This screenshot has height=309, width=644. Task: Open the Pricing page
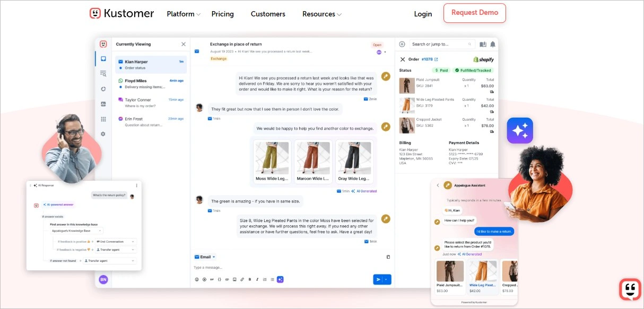coord(222,14)
